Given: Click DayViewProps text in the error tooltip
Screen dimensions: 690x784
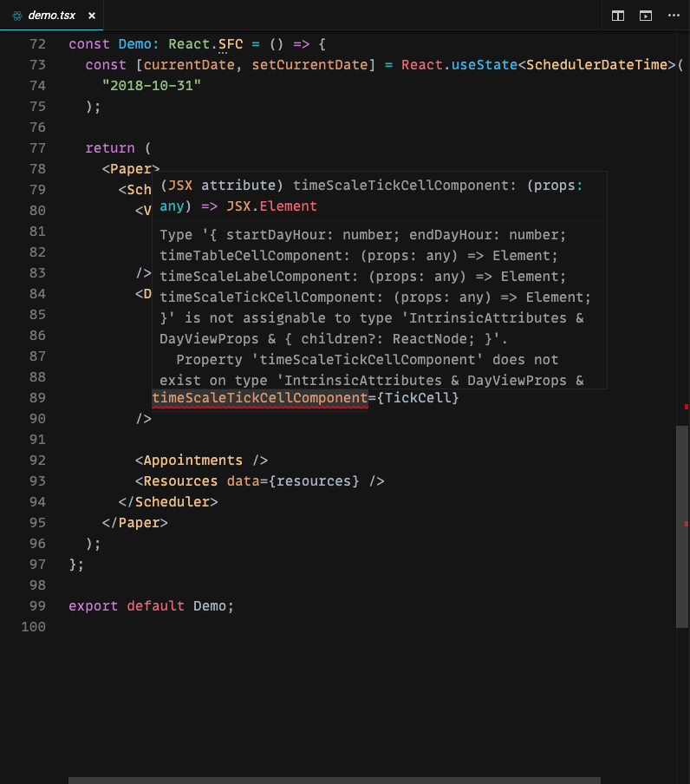Looking at the screenshot, I should click(x=210, y=339).
